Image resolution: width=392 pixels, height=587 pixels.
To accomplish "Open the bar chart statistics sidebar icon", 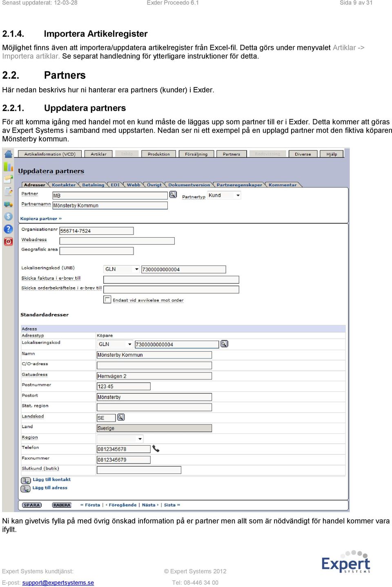I will point(8,166).
